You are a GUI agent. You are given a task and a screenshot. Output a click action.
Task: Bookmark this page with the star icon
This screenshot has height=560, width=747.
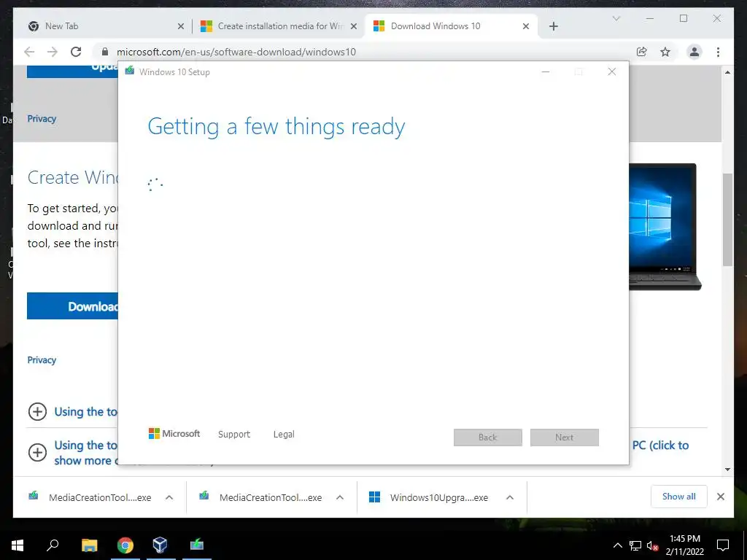pos(665,52)
